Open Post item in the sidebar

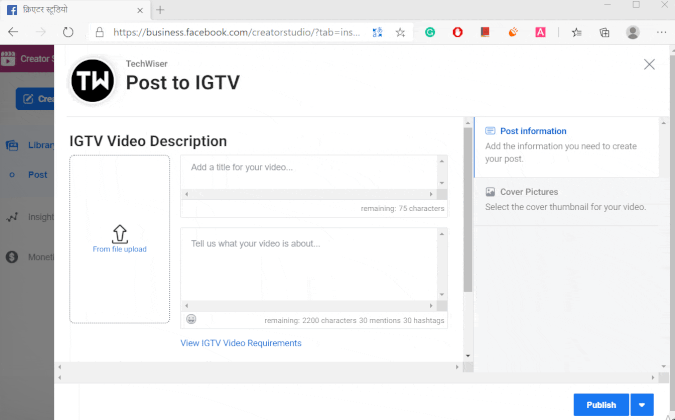pos(37,175)
